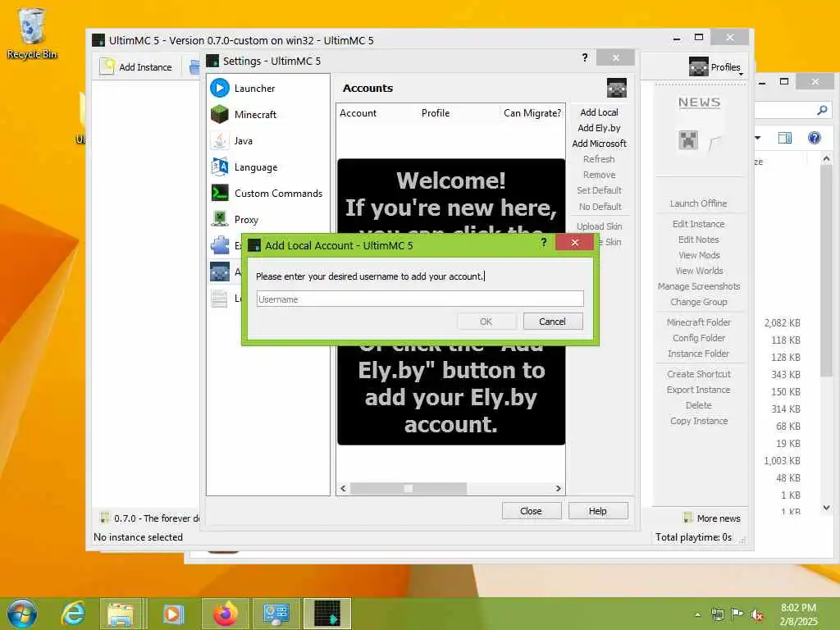Click the blue help icon in Explorer window
Viewport: 840px width, 630px height.
pos(815,138)
